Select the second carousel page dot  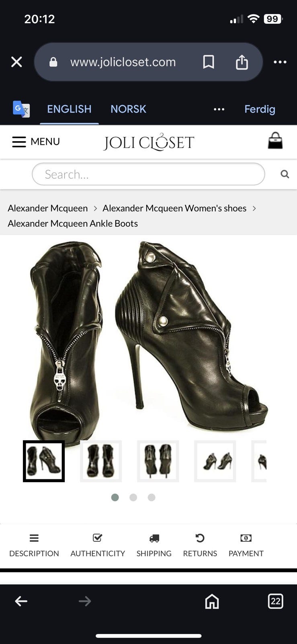133,497
